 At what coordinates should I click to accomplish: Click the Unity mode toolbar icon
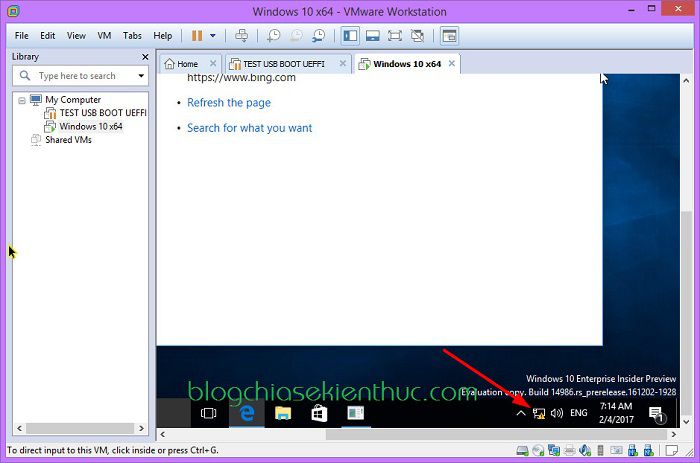417,36
